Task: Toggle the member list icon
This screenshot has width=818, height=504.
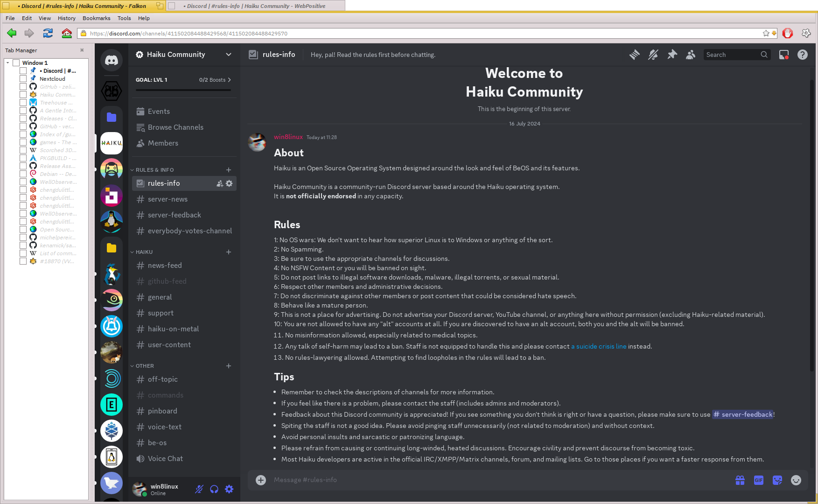Action: 691,55
